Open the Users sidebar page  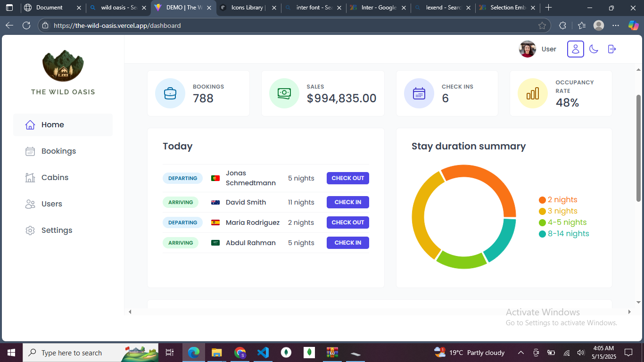coord(51,204)
